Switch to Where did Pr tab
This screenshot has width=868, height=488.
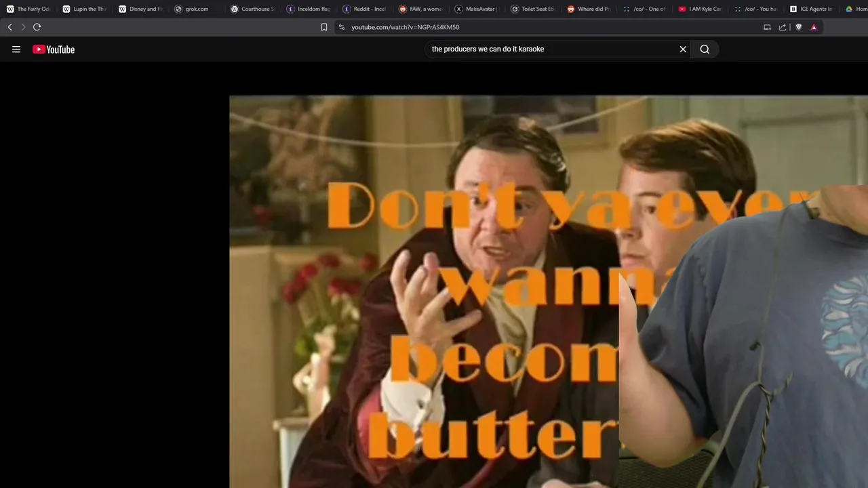[x=589, y=9]
